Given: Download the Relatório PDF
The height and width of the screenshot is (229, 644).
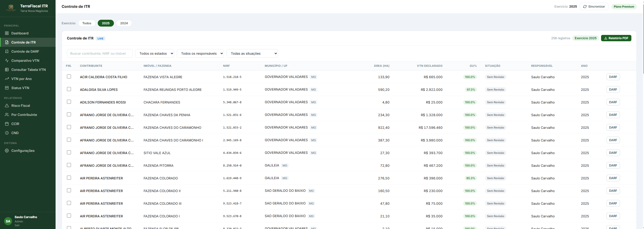Looking at the screenshot, I should 616,38.
